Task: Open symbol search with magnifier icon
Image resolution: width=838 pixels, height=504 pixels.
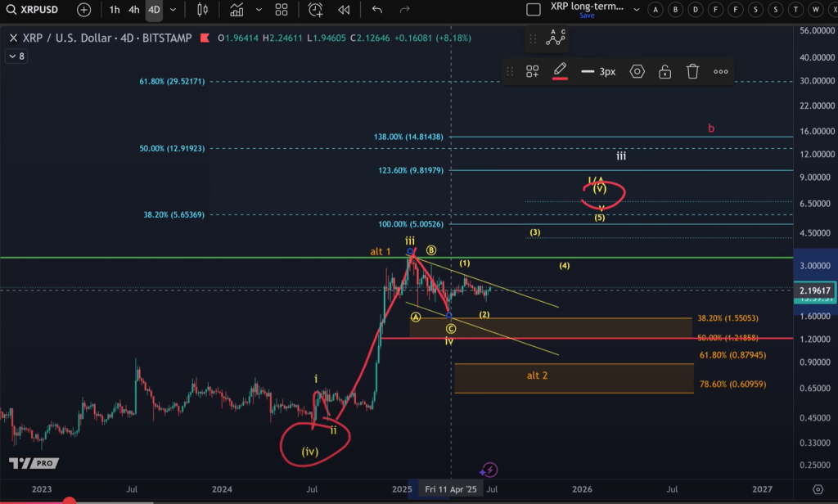Action: pos(12,11)
